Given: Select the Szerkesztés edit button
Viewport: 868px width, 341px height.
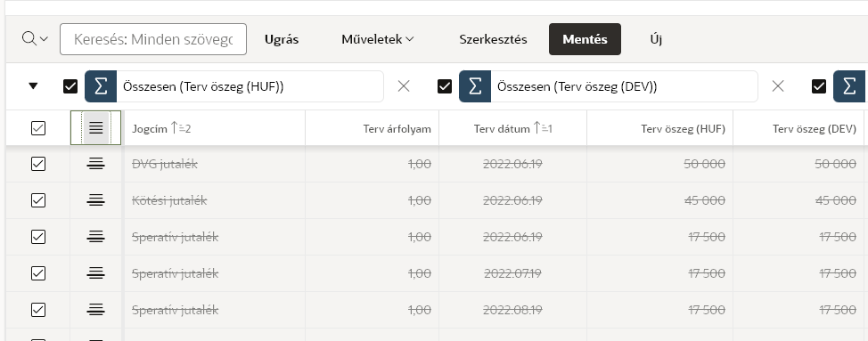Looking at the screenshot, I should pos(493,39).
